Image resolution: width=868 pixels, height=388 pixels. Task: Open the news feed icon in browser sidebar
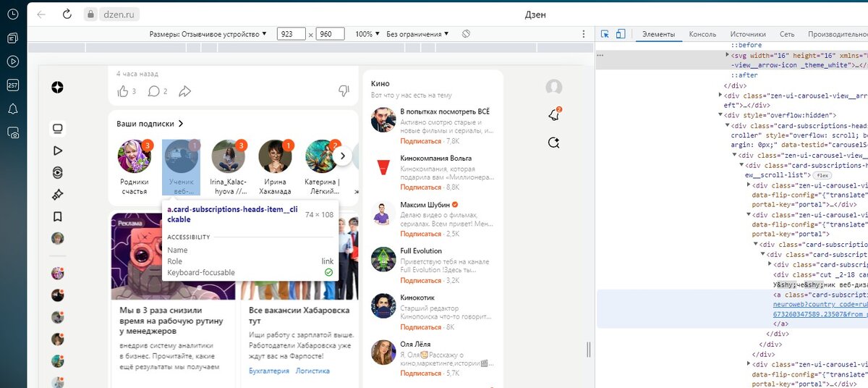(12, 38)
